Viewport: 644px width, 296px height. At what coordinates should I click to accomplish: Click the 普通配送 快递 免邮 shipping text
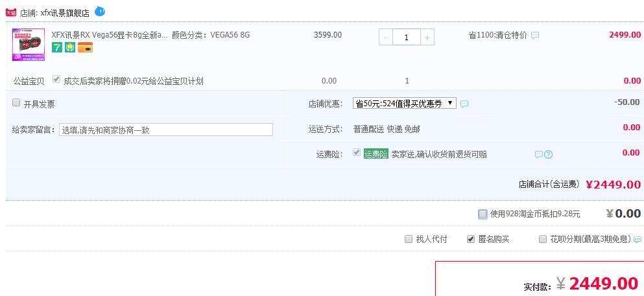tap(387, 129)
